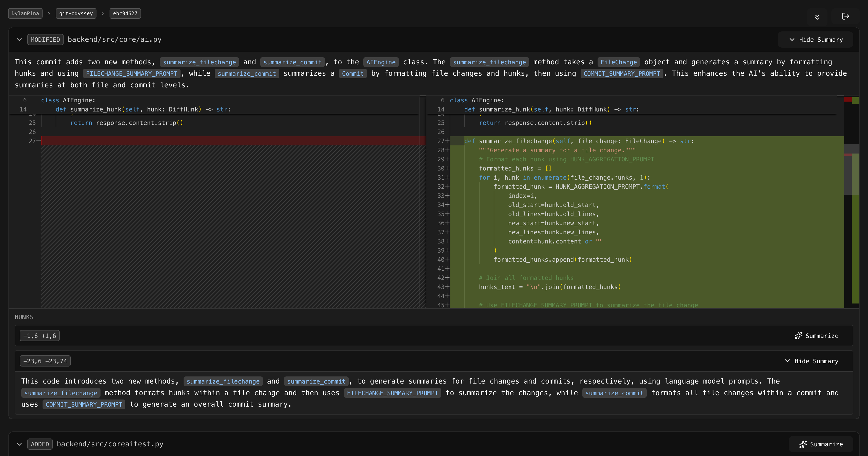Click red marker at minimap top

coord(847,99)
